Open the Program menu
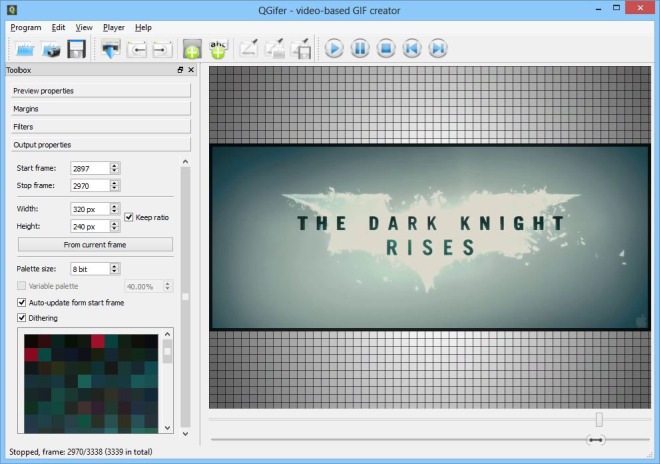 [x=26, y=27]
